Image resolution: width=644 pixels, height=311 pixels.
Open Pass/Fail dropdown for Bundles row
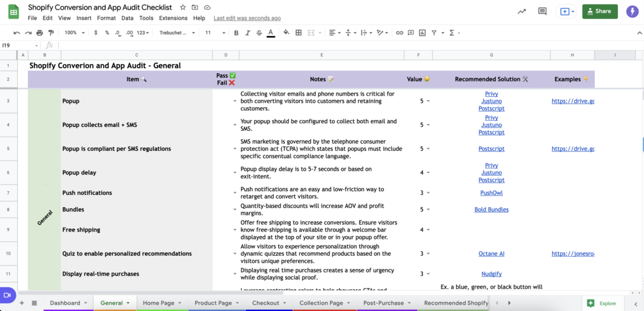pos(235,210)
